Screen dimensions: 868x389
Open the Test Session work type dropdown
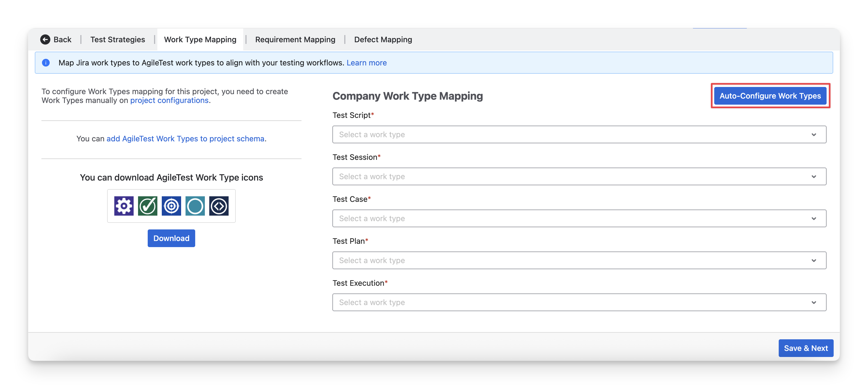(x=579, y=176)
